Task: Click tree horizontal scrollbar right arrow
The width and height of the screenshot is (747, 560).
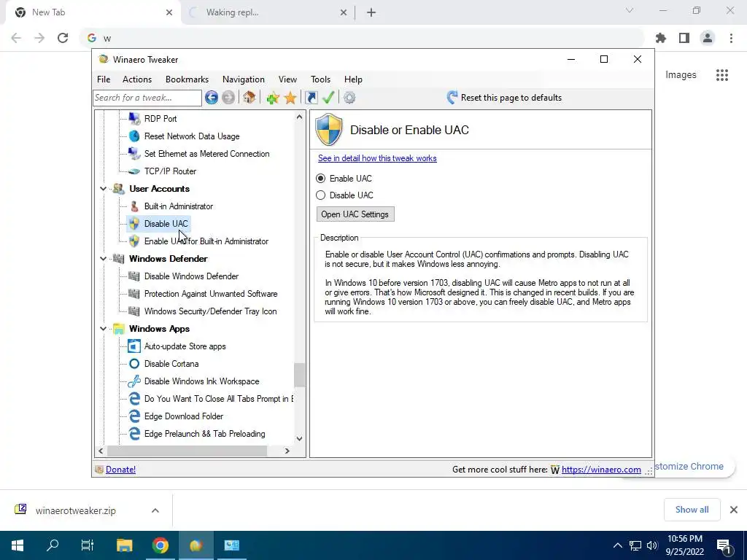Action: pos(287,451)
